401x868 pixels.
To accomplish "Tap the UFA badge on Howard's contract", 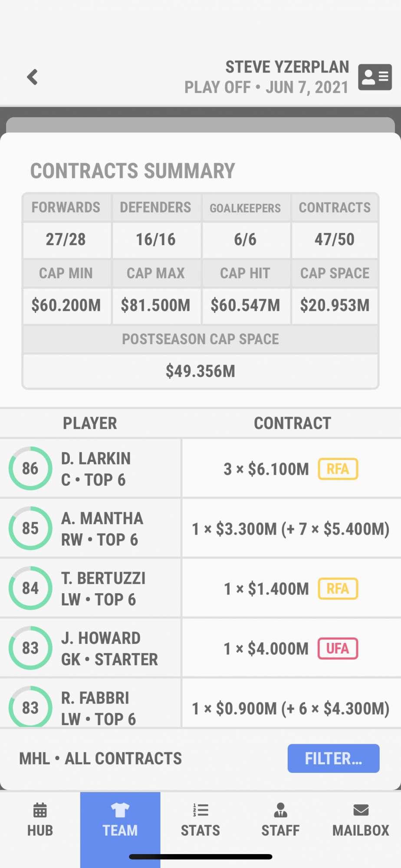I will [338, 648].
